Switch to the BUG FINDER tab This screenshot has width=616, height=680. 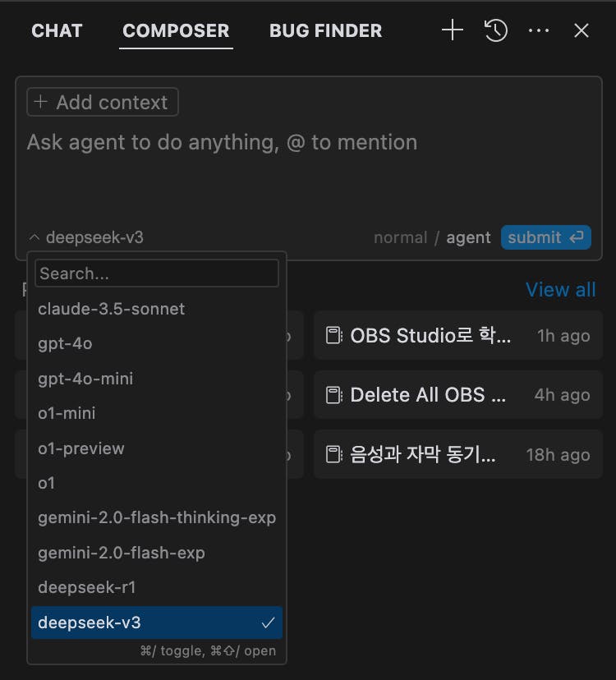pyautogui.click(x=325, y=31)
